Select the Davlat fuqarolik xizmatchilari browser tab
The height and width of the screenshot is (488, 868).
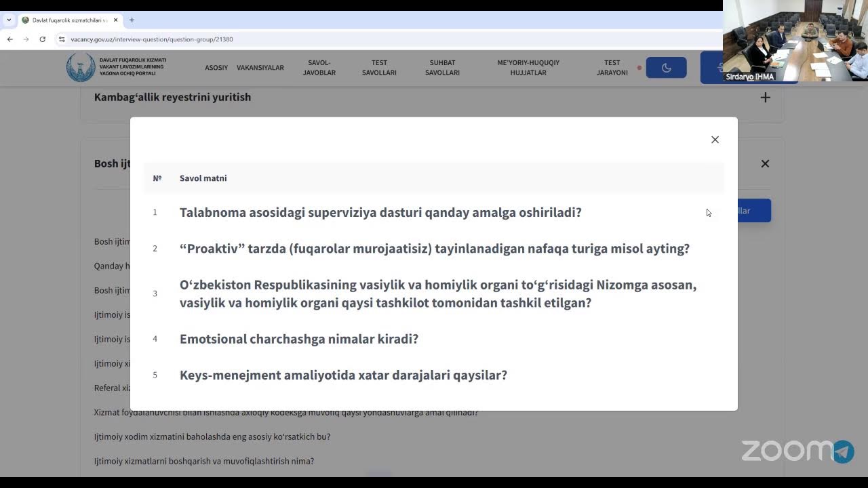(70, 20)
